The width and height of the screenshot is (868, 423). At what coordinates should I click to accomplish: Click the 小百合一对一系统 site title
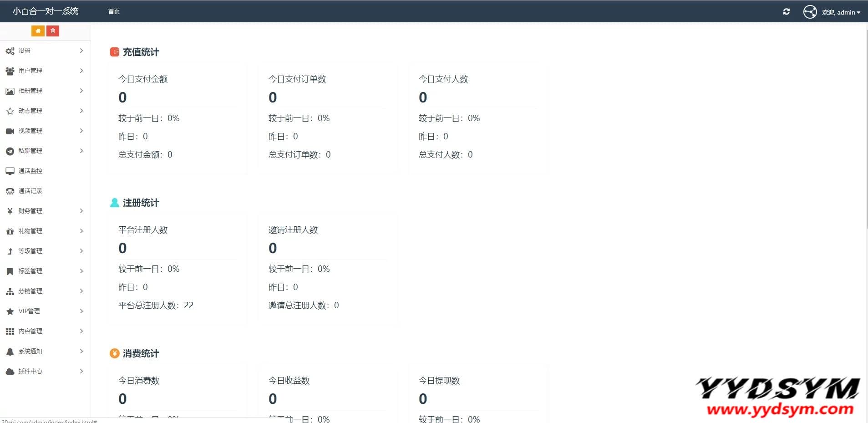tap(46, 11)
